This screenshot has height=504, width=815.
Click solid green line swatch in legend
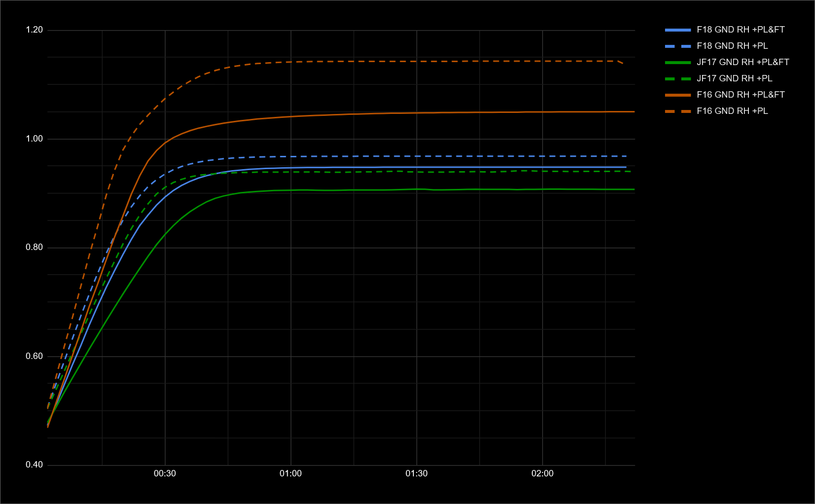pos(678,63)
